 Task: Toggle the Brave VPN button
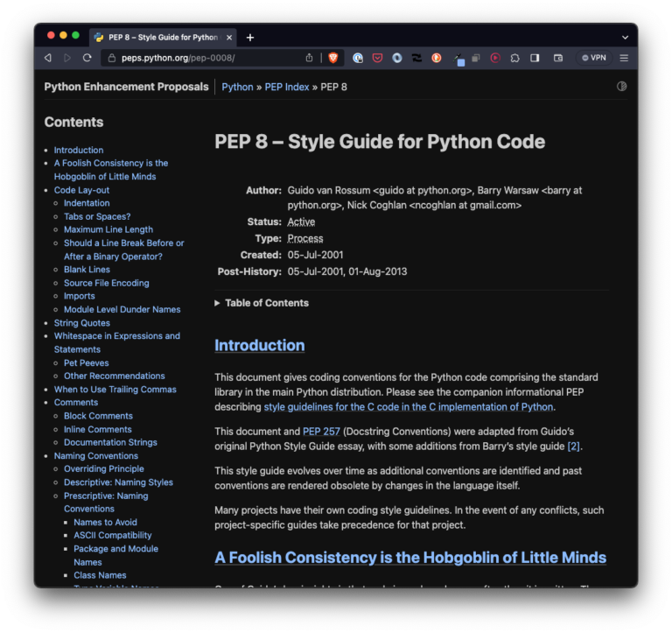coord(593,58)
